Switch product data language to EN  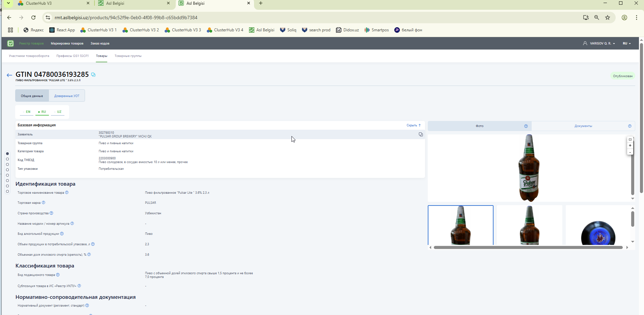pos(27,112)
